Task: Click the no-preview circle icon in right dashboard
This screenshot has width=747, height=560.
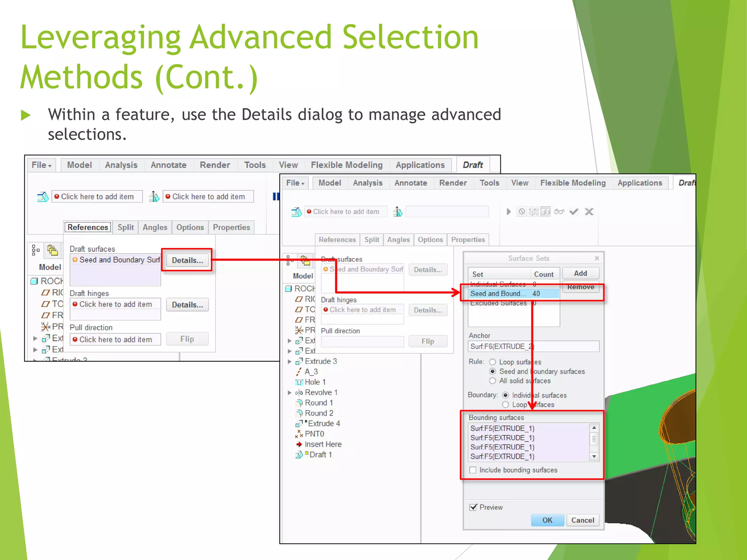Action: (x=522, y=212)
